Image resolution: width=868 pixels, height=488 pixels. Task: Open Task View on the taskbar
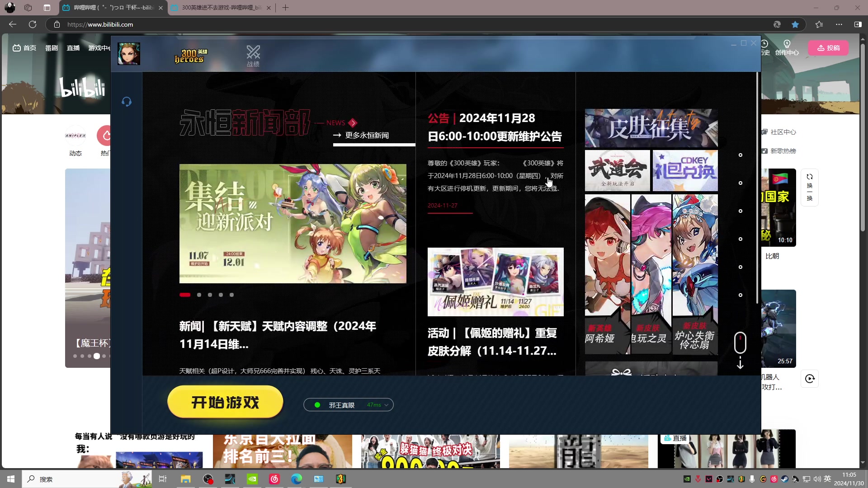coord(163,479)
